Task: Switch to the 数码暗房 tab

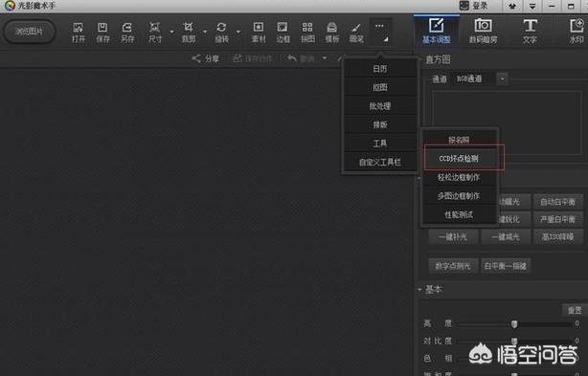Action: click(483, 32)
